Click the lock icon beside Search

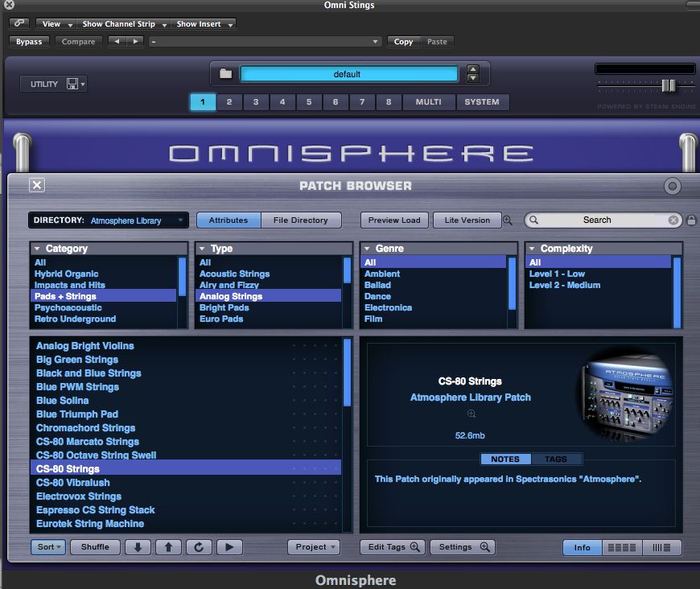coord(691,220)
